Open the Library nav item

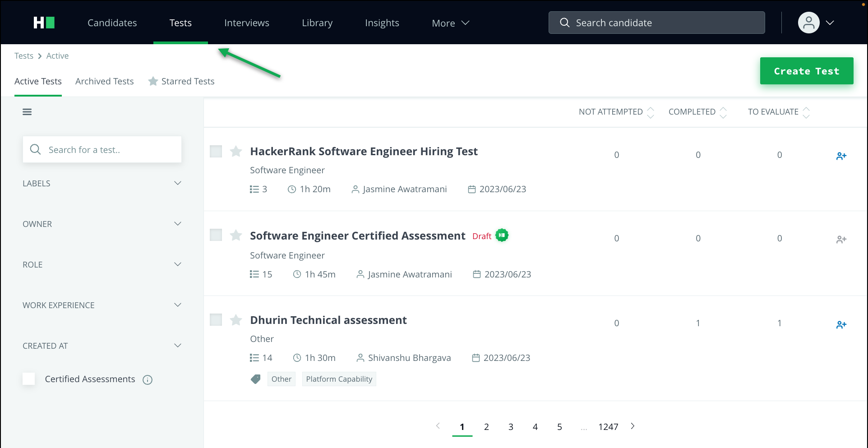tap(317, 23)
